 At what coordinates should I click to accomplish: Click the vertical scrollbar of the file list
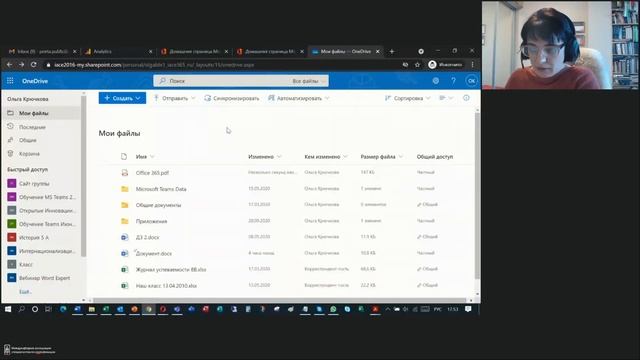477,196
